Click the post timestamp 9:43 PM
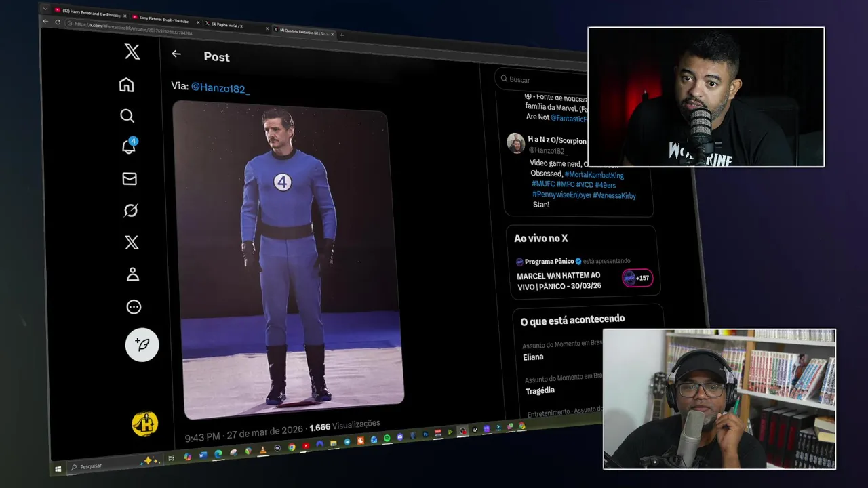Image resolution: width=868 pixels, height=488 pixels. tap(202, 437)
